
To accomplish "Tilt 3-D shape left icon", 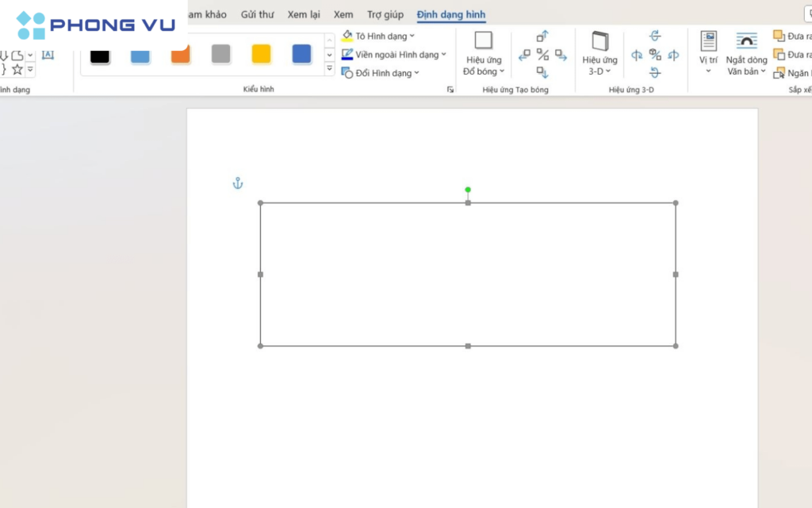I will (637, 55).
